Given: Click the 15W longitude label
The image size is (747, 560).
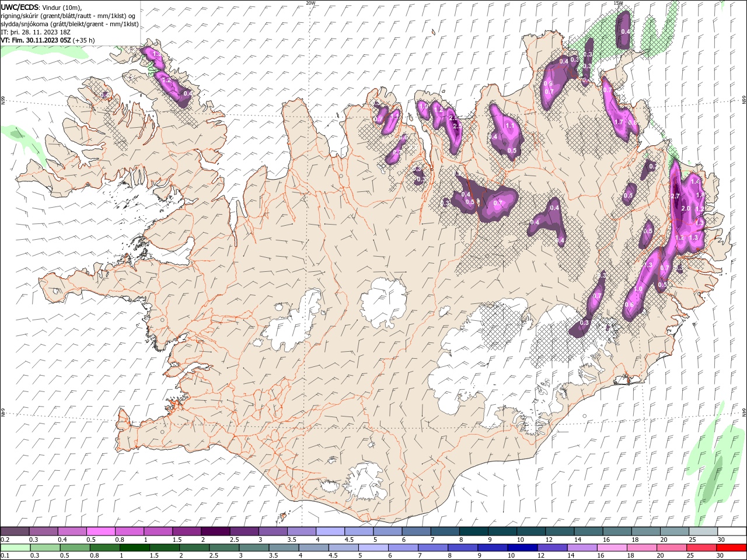Looking at the screenshot, I should [x=619, y=3].
